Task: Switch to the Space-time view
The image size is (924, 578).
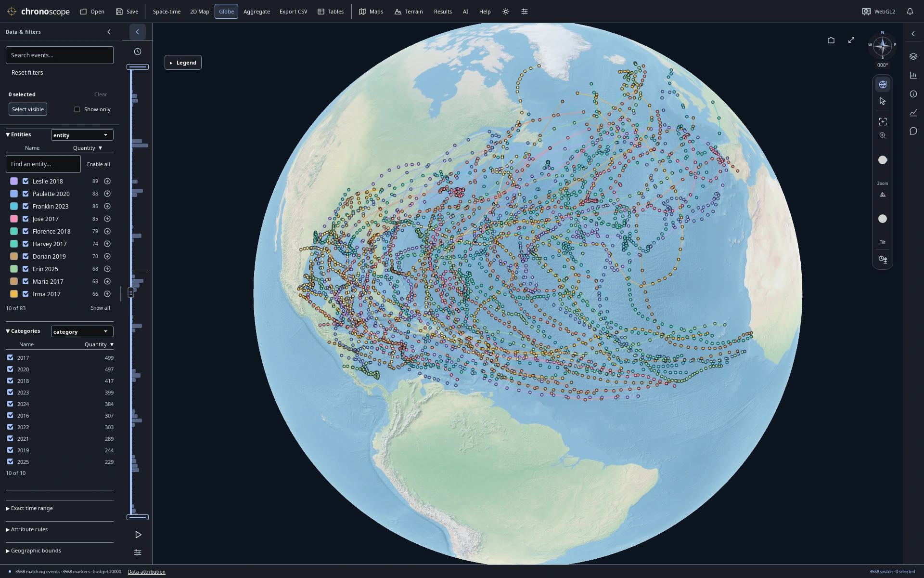Action: coord(167,12)
